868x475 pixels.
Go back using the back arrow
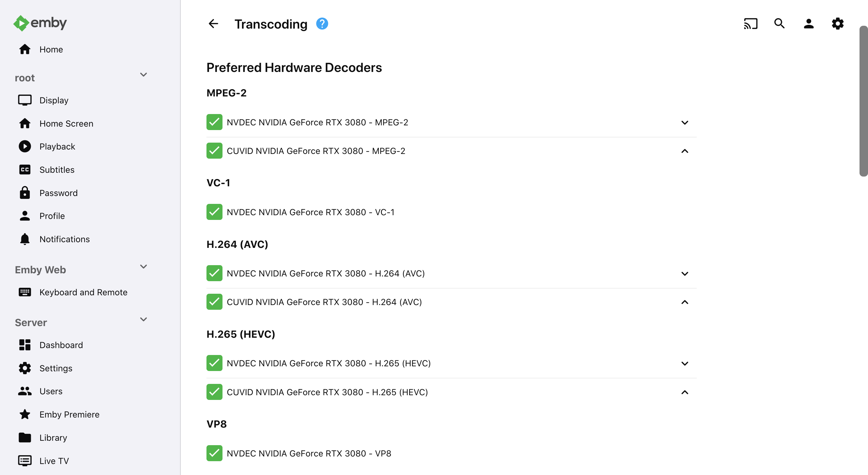click(x=213, y=24)
